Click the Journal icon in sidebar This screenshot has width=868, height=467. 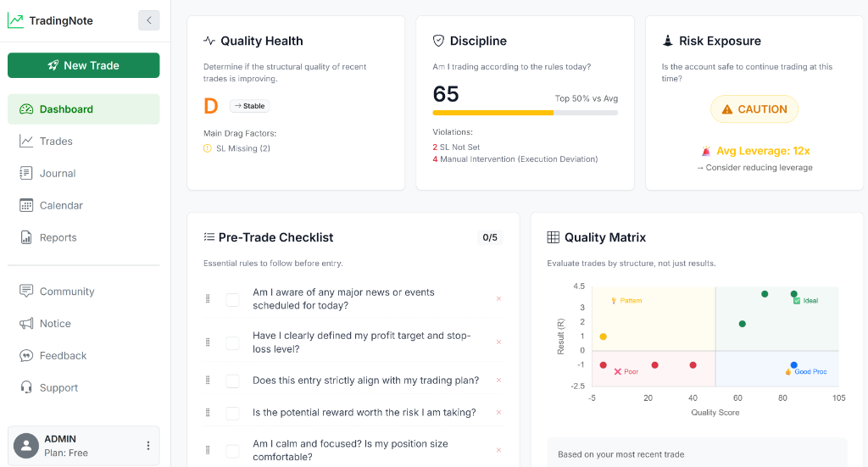pyautogui.click(x=26, y=173)
